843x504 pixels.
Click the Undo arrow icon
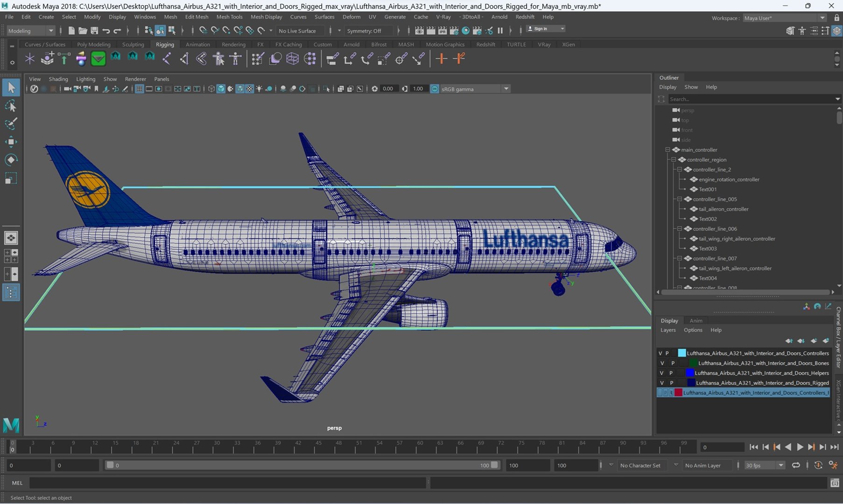106,31
